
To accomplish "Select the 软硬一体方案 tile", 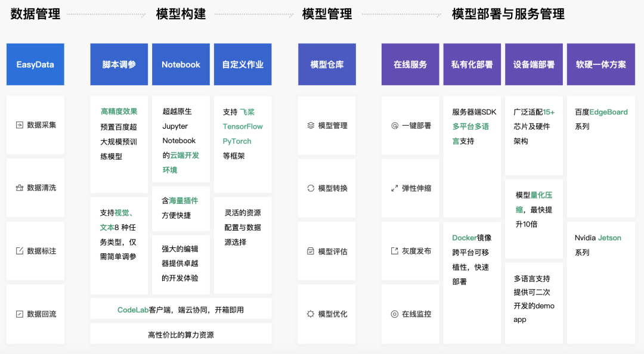I will point(601,64).
